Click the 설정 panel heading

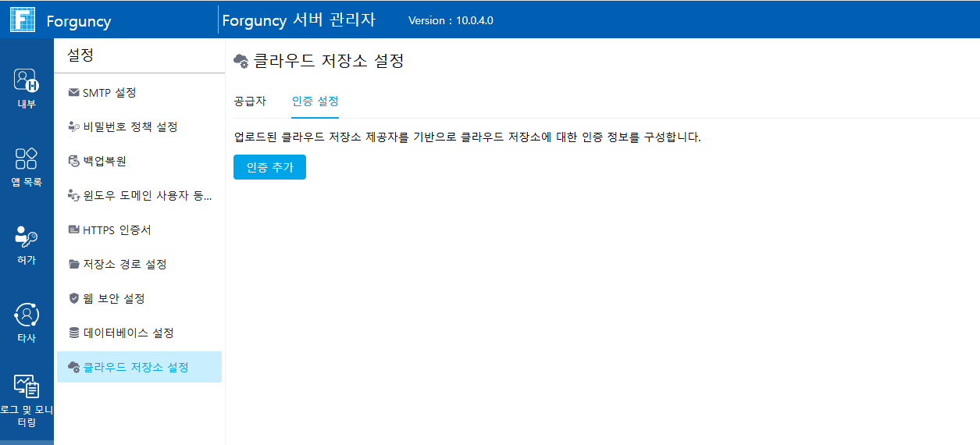point(80,55)
